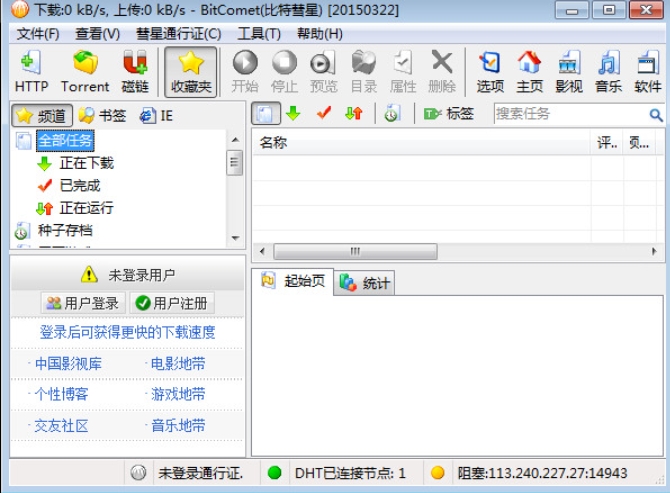
Task: Click the yellow 阻塞 status indicator
Action: pos(437,472)
